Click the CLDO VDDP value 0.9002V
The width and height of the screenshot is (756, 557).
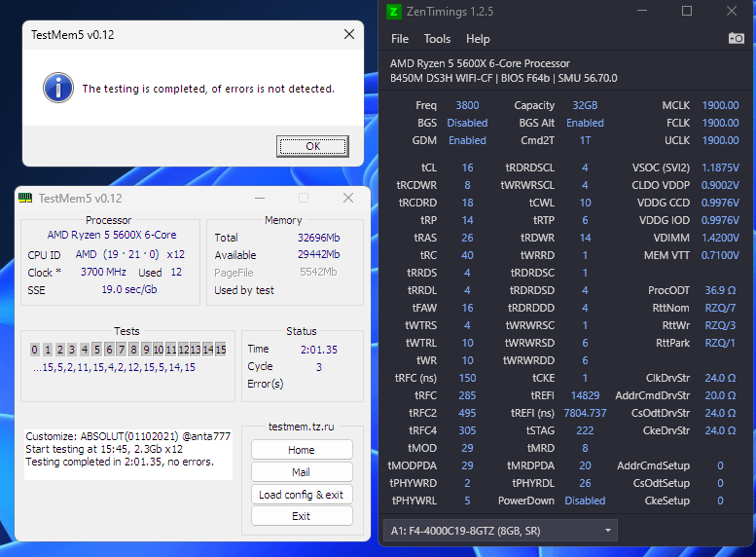coord(720,185)
